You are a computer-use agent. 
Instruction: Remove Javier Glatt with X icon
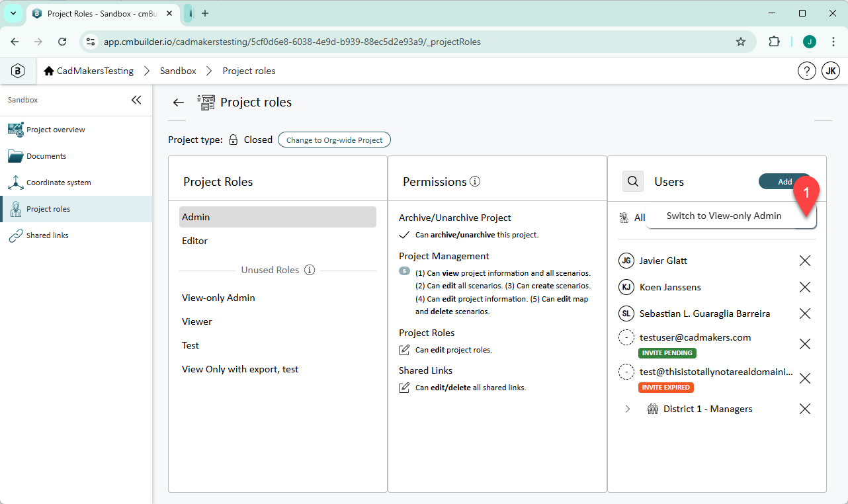[x=805, y=261]
